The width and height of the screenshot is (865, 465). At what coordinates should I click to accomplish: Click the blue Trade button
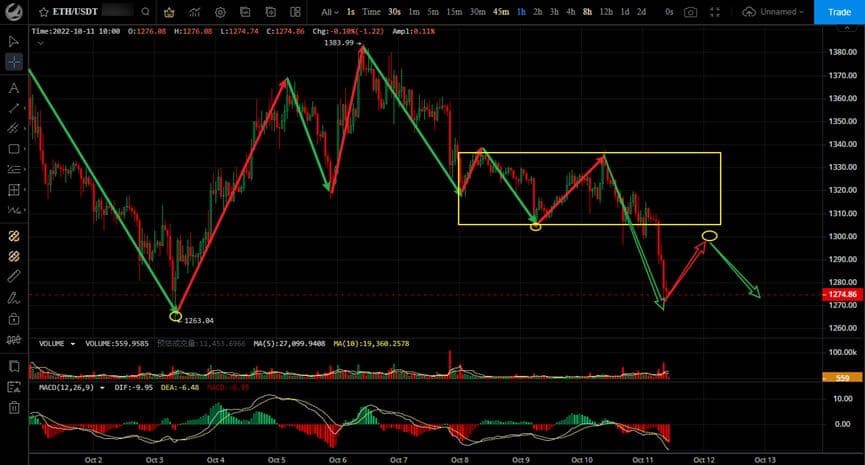click(838, 12)
